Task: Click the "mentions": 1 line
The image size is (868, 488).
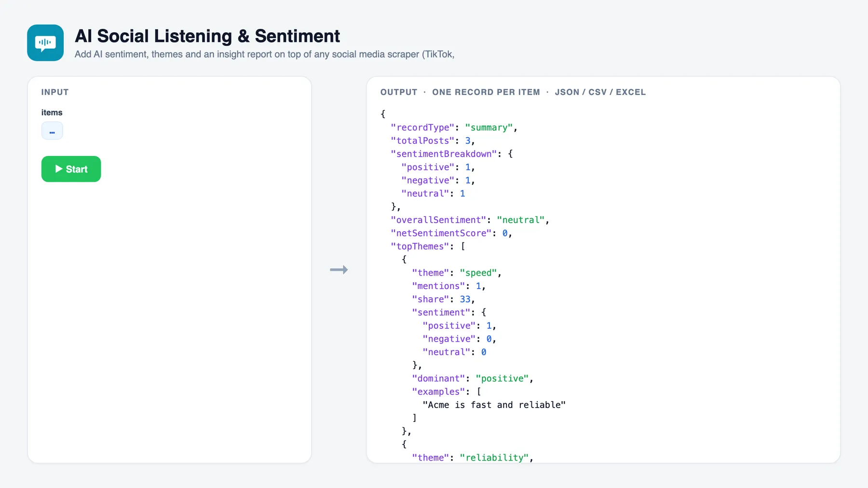Action: point(449,286)
